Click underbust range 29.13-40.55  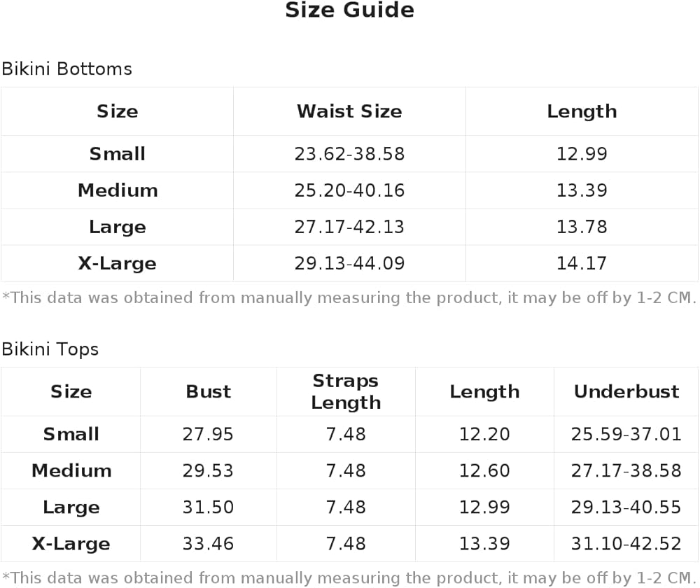(x=626, y=507)
